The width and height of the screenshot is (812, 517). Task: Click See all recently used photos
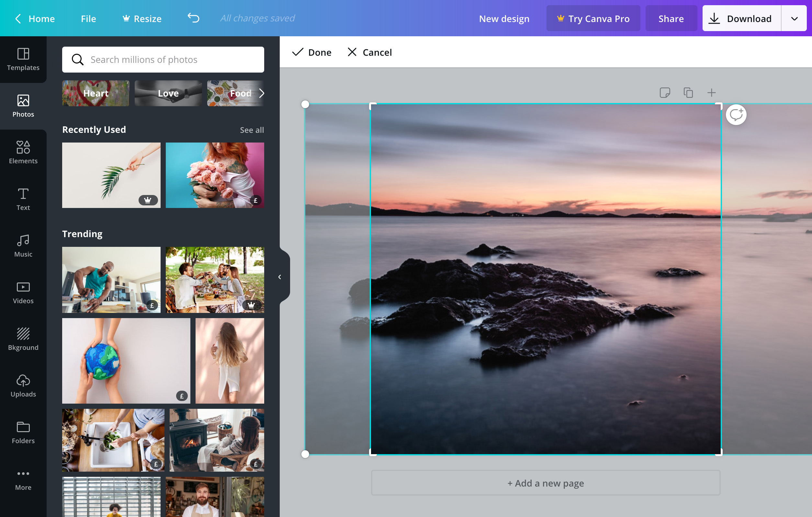(252, 129)
